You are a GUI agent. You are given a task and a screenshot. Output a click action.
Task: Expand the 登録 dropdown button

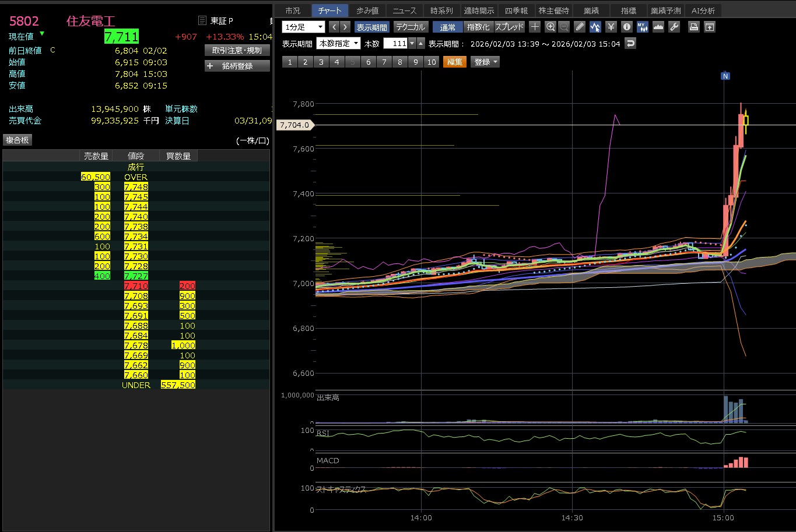tap(485, 62)
